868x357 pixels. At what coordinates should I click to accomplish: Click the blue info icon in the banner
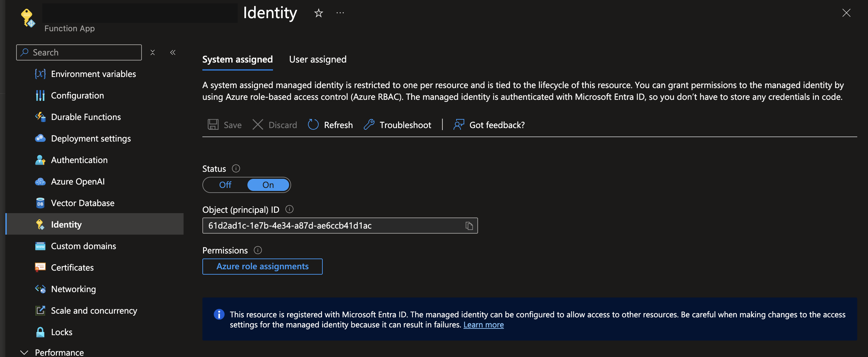click(x=219, y=315)
